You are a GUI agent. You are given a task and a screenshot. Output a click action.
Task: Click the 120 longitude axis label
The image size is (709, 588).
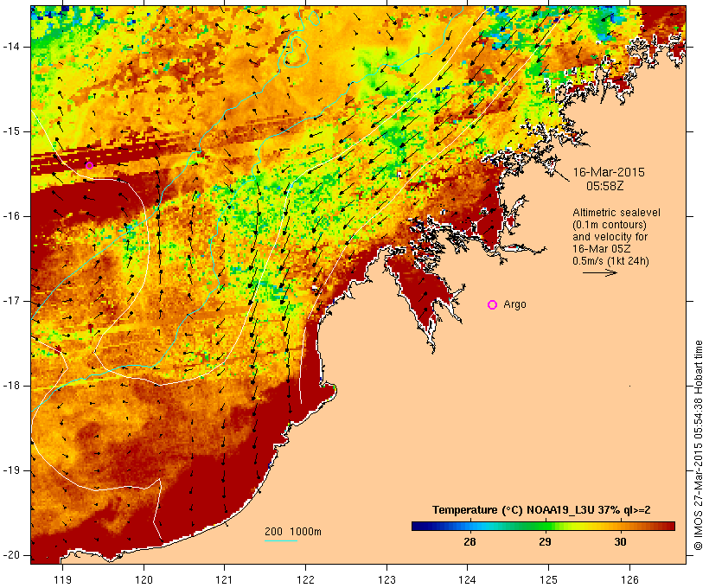pos(144,579)
